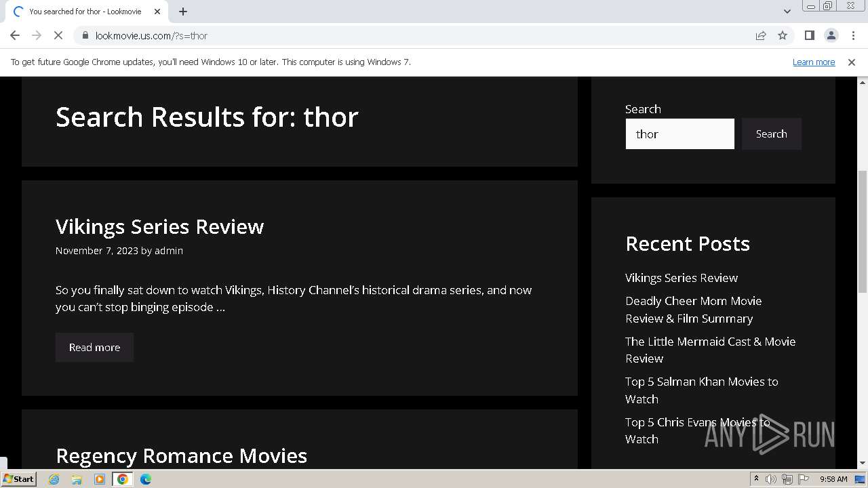Open the Windows Start menu
This screenshot has width=868, height=488.
[x=18, y=479]
